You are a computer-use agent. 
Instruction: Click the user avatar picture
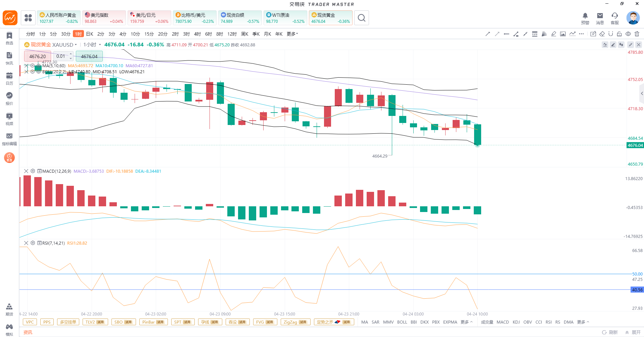click(x=633, y=18)
